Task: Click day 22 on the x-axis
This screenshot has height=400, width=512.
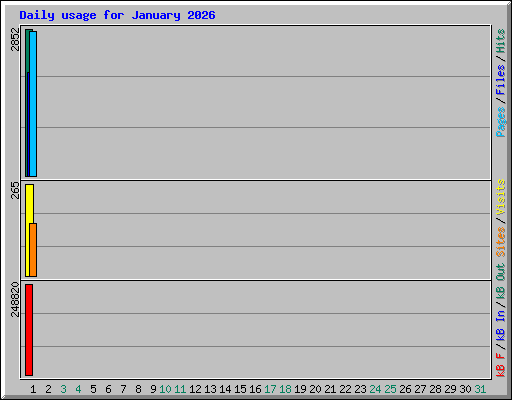Action: (x=345, y=389)
